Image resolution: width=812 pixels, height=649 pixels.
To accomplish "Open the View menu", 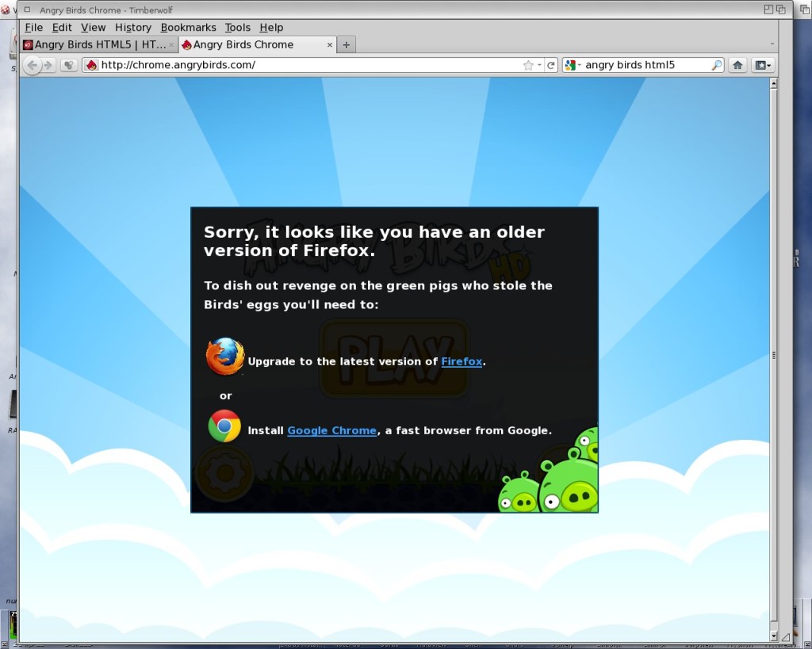I will (94, 28).
